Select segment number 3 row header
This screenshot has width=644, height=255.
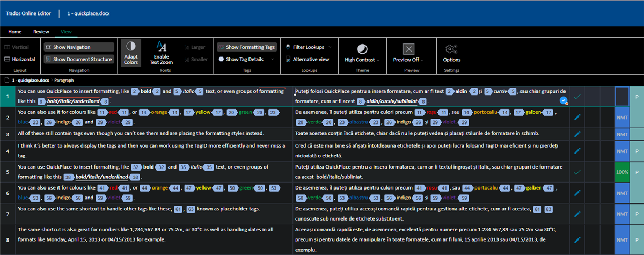8,134
